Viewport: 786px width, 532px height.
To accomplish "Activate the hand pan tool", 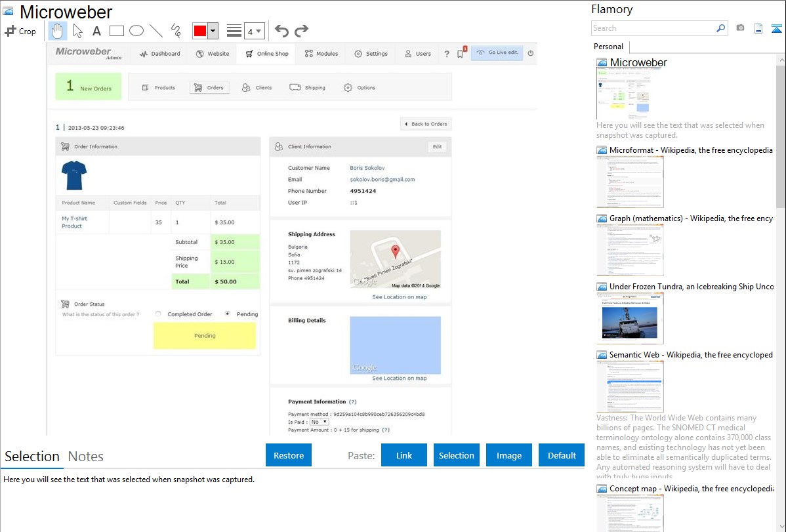I will [x=58, y=31].
